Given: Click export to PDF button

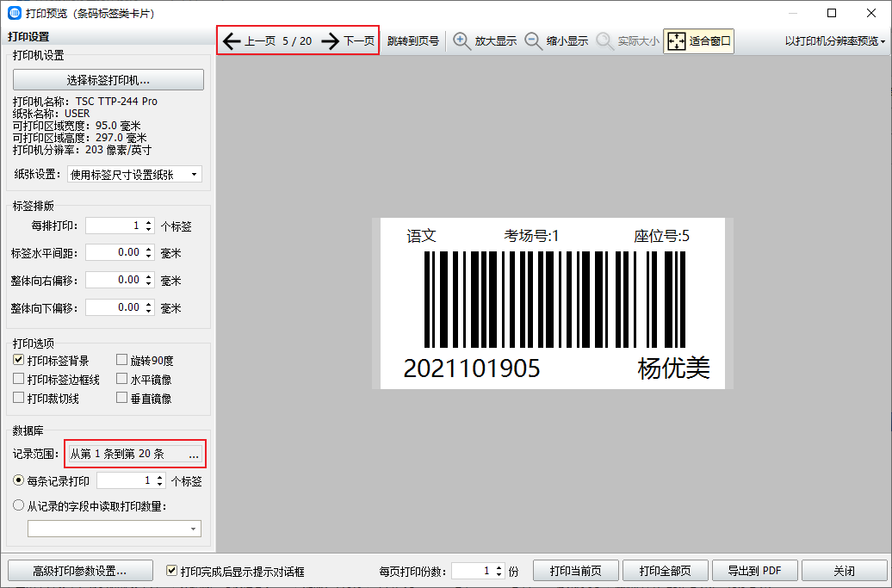Looking at the screenshot, I should 755,571.
